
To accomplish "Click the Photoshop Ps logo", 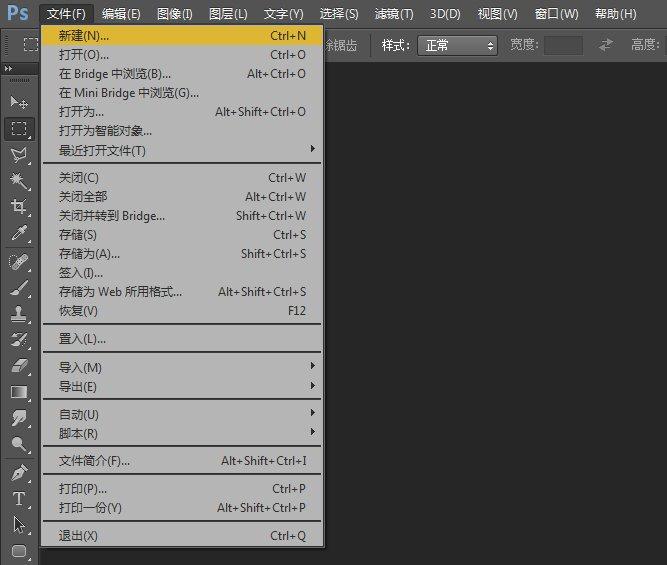I will (x=18, y=14).
